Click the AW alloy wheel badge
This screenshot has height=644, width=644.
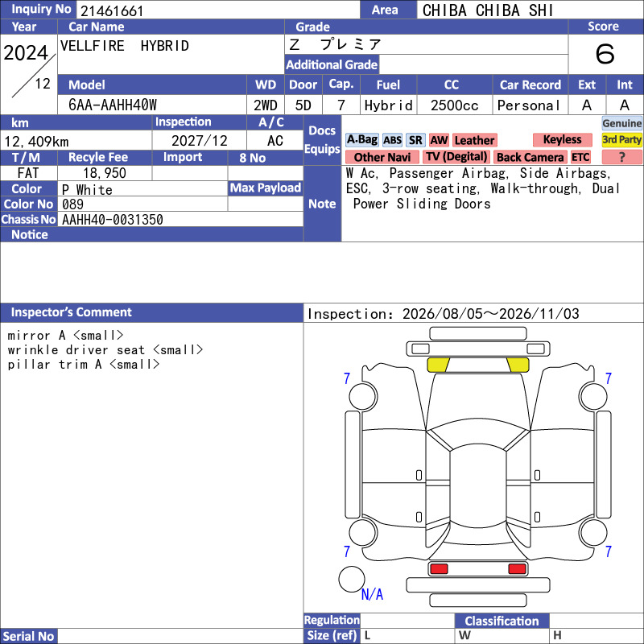pos(439,140)
